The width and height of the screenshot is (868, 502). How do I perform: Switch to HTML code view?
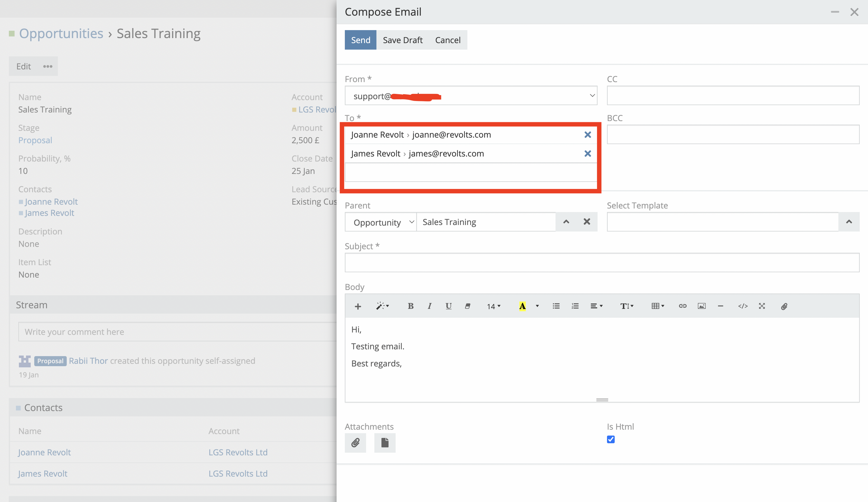pyautogui.click(x=743, y=306)
